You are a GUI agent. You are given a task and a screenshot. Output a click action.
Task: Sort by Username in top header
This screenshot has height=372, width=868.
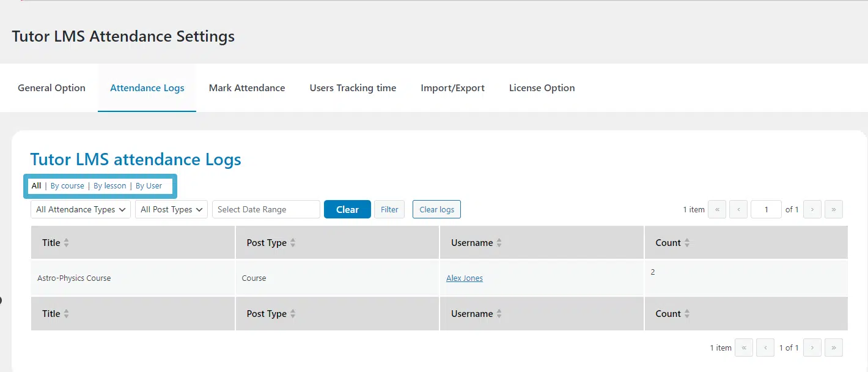[476, 243]
